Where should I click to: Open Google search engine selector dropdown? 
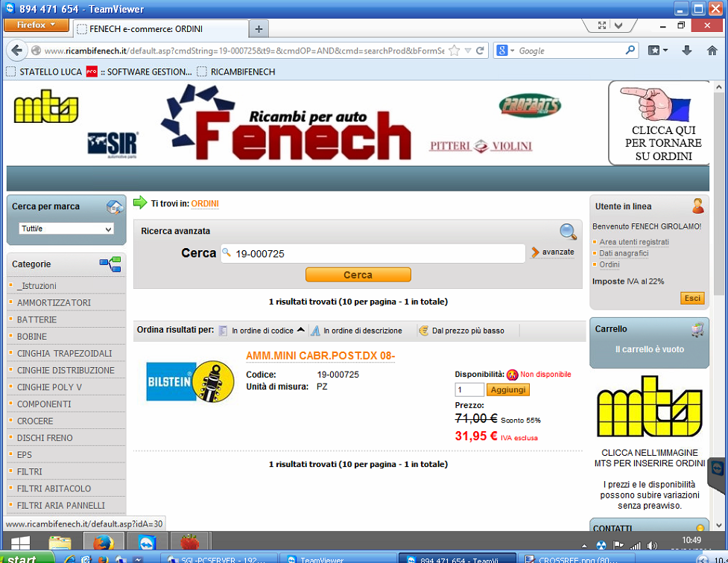[506, 51]
